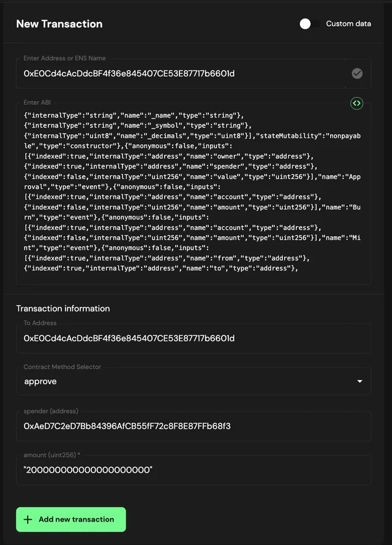This screenshot has height=545, width=392.
Task: Click the plus icon on the green button
Action: point(28,519)
